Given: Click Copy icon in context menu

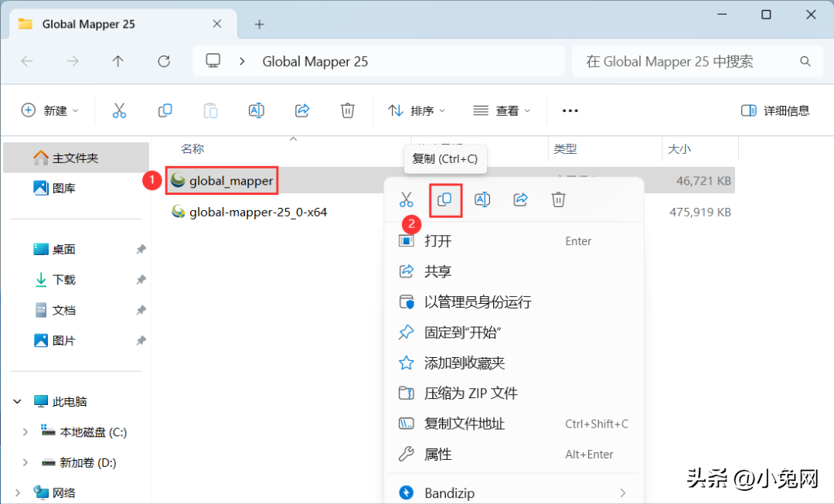Looking at the screenshot, I should 444,199.
